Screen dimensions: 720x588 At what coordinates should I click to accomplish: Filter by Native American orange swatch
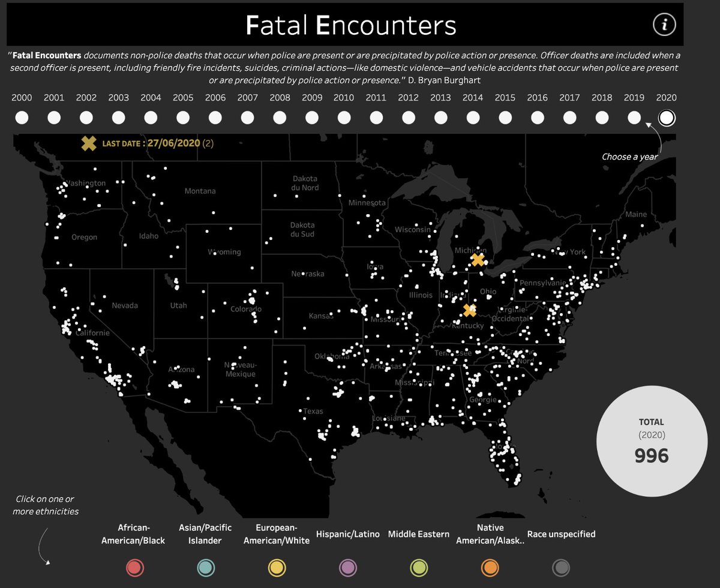tap(490, 566)
